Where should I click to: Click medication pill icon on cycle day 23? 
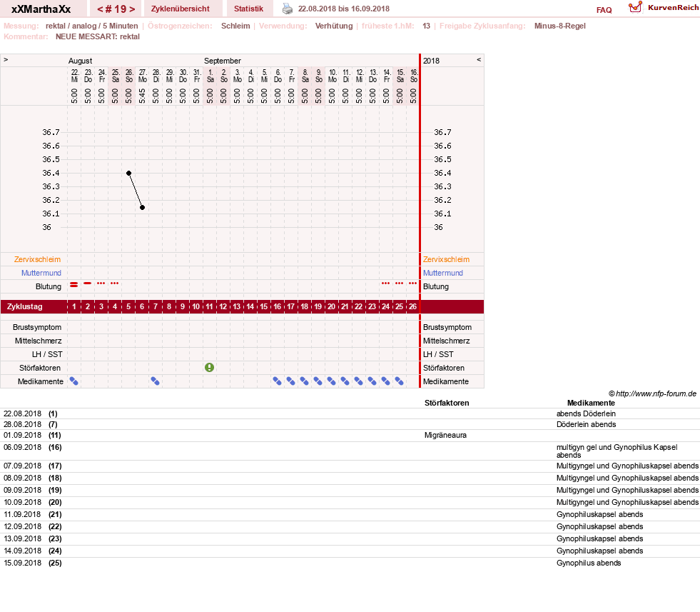(x=372, y=381)
